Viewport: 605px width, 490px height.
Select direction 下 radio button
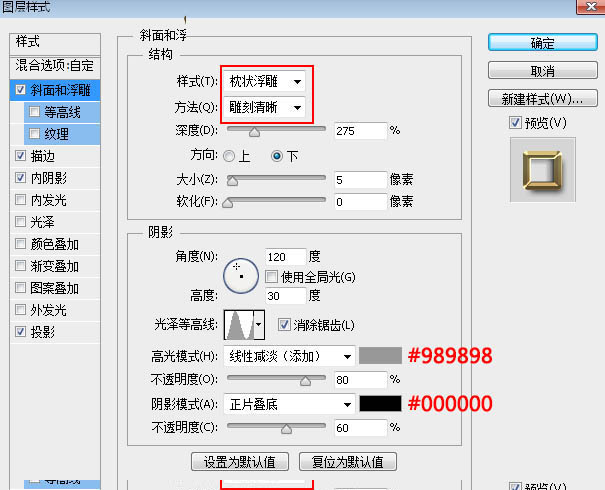click(x=277, y=156)
